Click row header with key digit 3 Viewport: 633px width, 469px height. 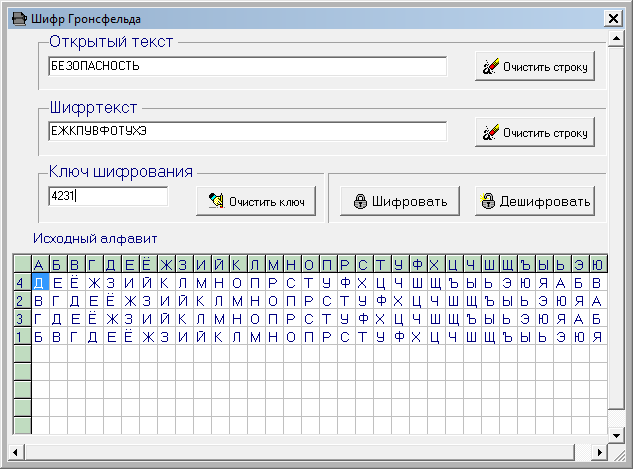(22, 318)
